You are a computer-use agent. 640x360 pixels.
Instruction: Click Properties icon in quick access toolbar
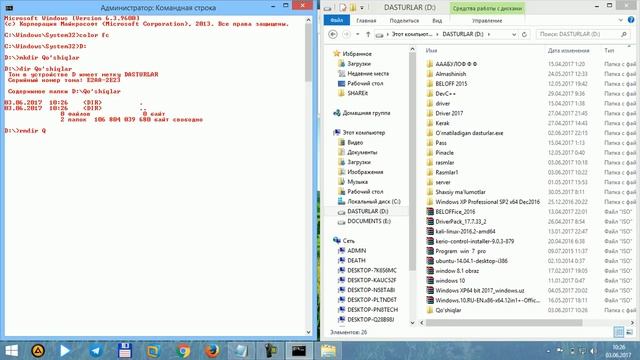point(343,7)
